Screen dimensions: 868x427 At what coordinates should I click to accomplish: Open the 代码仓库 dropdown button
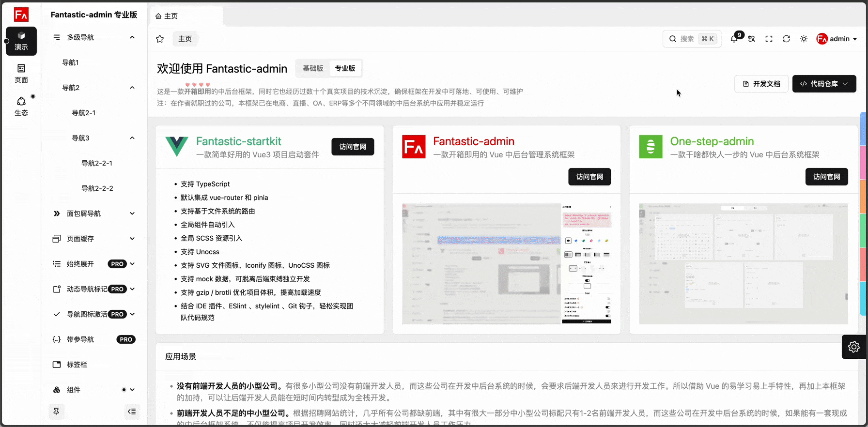coord(824,84)
